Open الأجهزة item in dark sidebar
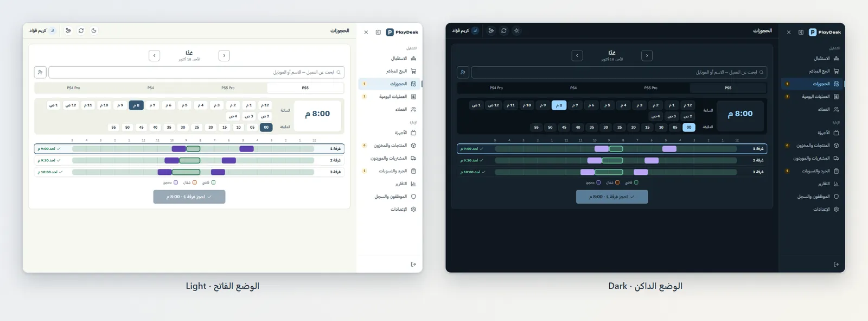Image resolution: width=868 pixels, height=321 pixels. [813, 133]
